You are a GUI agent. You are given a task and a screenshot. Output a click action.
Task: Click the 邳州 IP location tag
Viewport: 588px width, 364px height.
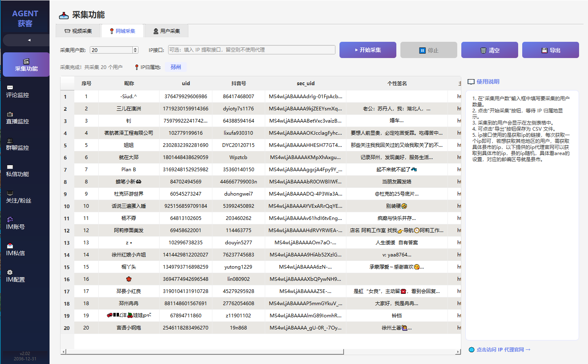(176, 67)
